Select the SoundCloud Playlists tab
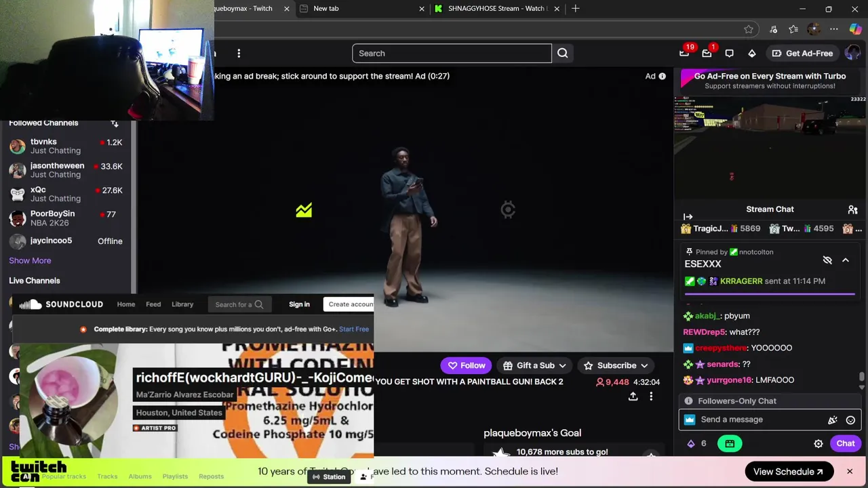Viewport: 868px width, 488px height. tap(175, 476)
